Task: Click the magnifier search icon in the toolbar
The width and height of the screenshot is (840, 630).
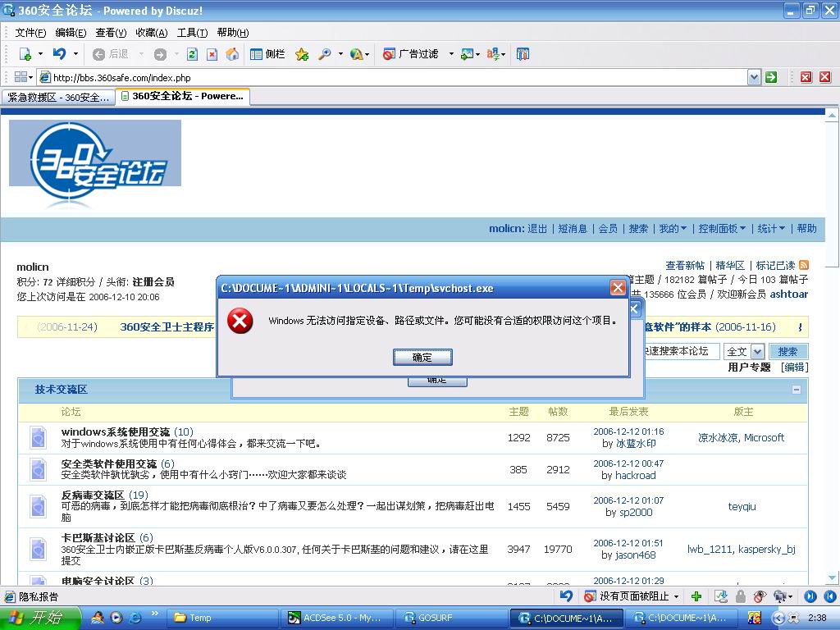Action: pos(324,54)
